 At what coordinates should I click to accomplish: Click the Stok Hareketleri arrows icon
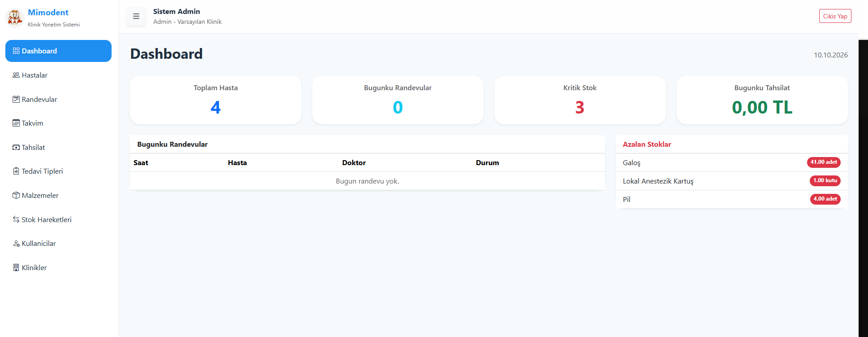[x=16, y=219]
